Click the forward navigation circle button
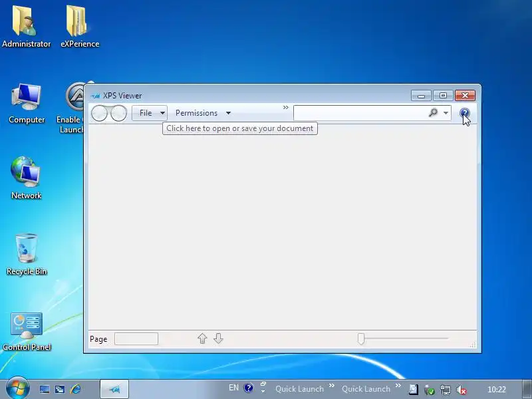532x399 pixels. (118, 113)
